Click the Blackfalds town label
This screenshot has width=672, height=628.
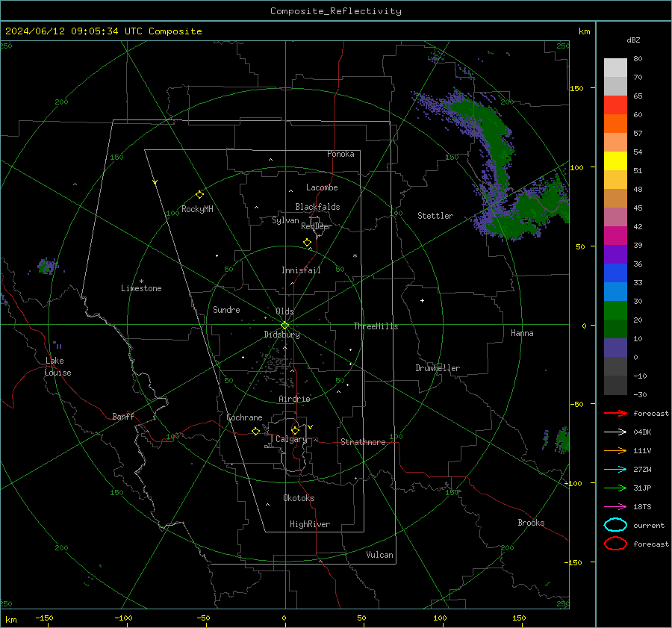[x=317, y=207]
